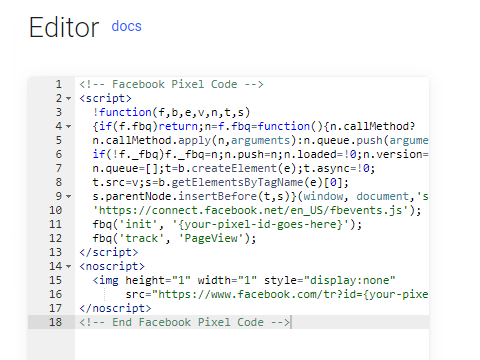Collapse the noscript fold arrow on line 14
480x360 pixels.
tap(69, 266)
